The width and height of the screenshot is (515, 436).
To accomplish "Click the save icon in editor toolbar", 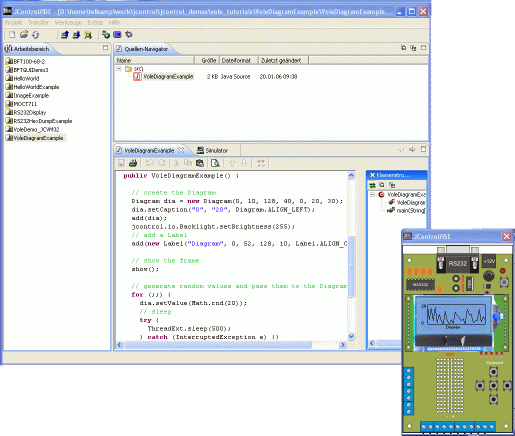I will [x=122, y=163].
